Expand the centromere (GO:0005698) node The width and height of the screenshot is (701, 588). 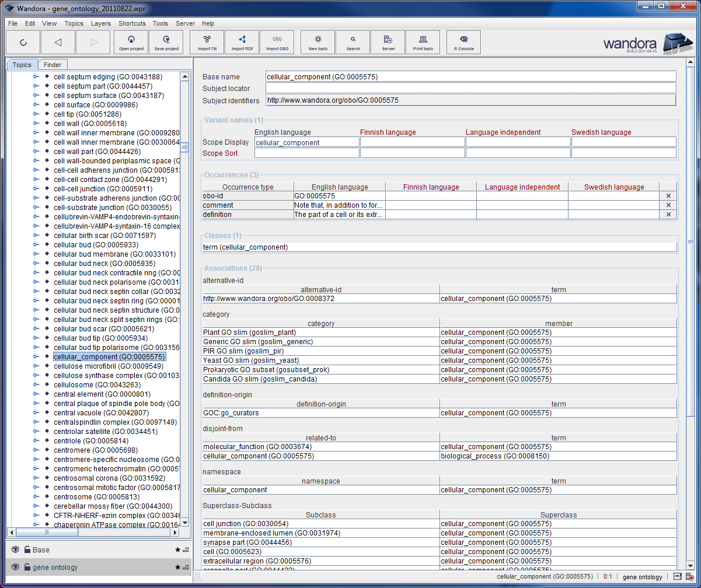[36, 450]
